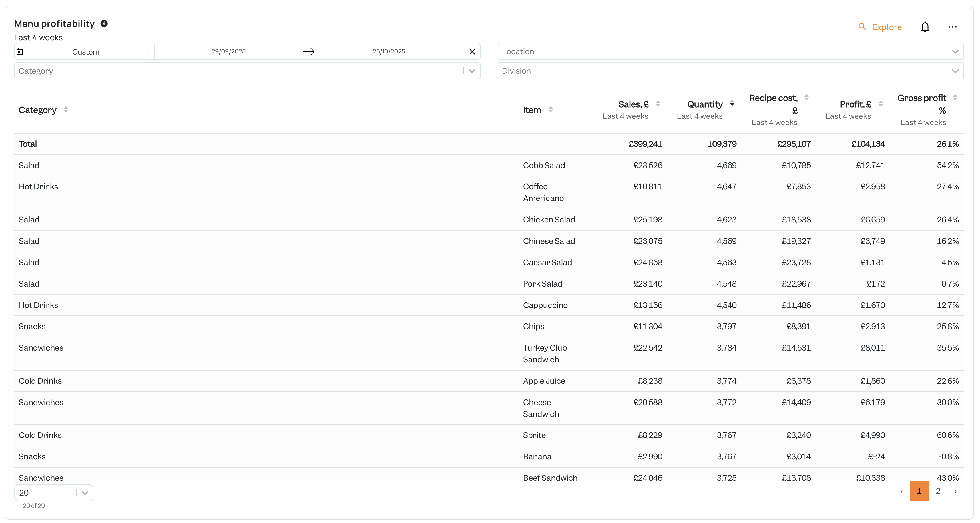The image size is (980, 523).
Task: Sort by Category column arrows
Action: pos(66,110)
